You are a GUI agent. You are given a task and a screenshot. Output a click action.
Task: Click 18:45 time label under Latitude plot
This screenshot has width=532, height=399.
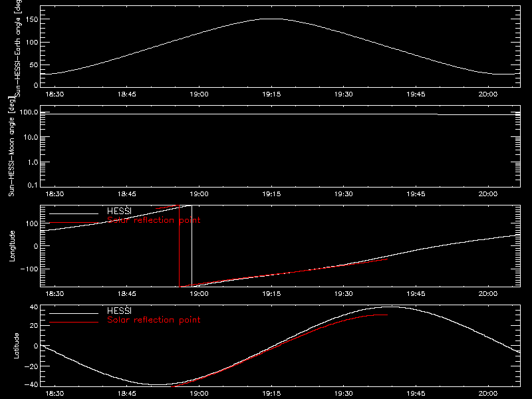pyautogui.click(x=127, y=394)
